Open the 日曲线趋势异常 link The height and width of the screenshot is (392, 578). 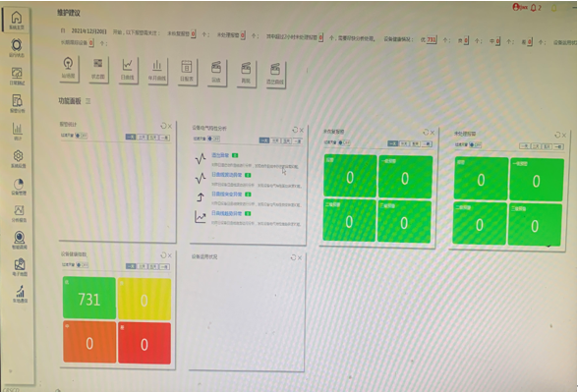tap(227, 213)
